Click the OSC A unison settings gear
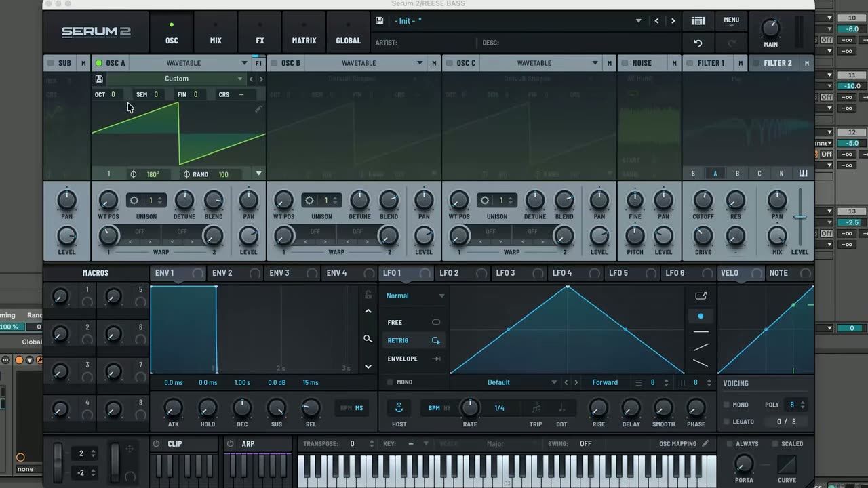 [x=134, y=201]
